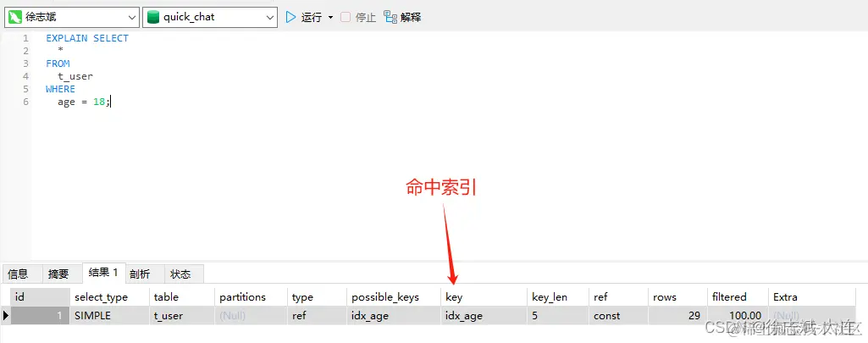Select the id value 1 cell

[41, 316]
